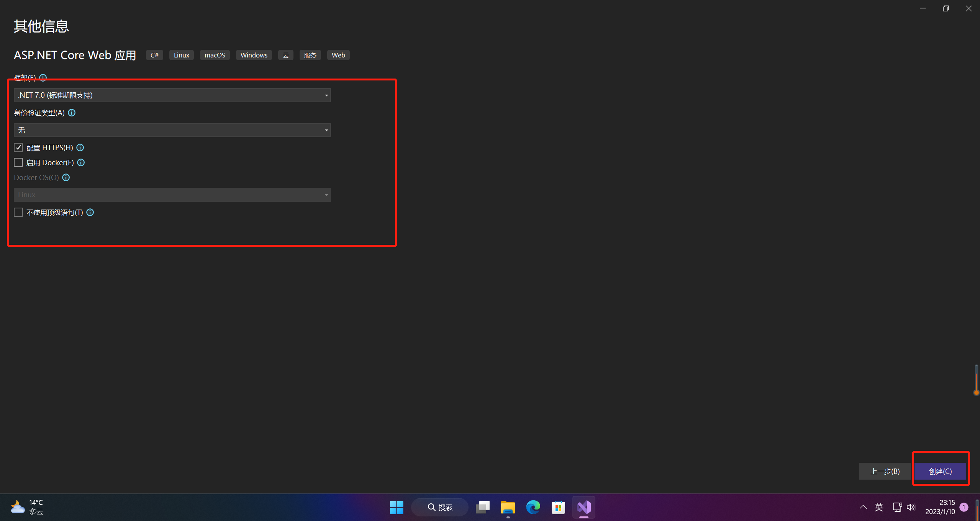Open the disabled Docker OS Linux dropdown
Viewport: 980px width, 521px height.
tap(172, 195)
